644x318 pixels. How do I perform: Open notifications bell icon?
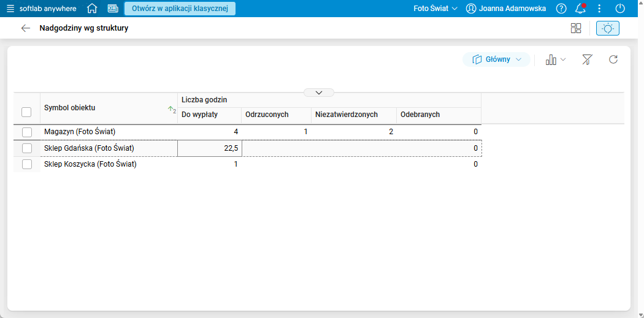point(580,9)
